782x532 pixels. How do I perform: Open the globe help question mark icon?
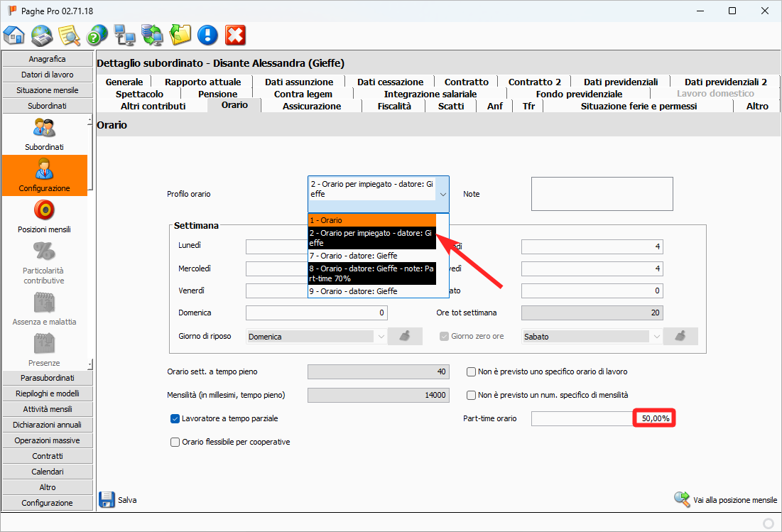(x=97, y=35)
